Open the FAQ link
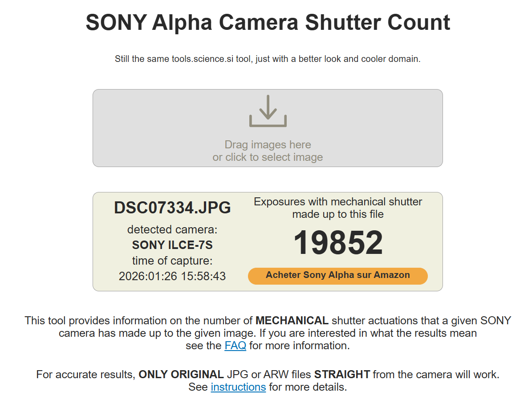 (235, 346)
